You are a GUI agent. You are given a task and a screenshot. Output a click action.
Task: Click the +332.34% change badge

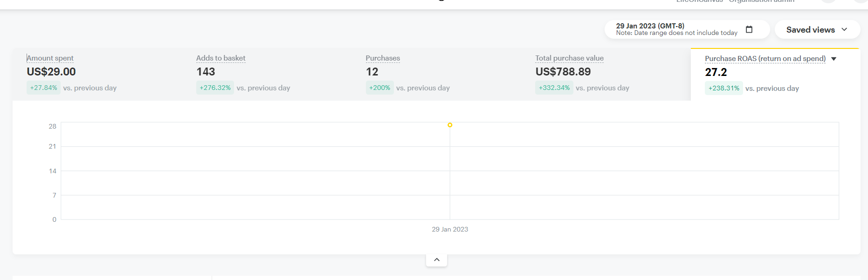coord(554,88)
